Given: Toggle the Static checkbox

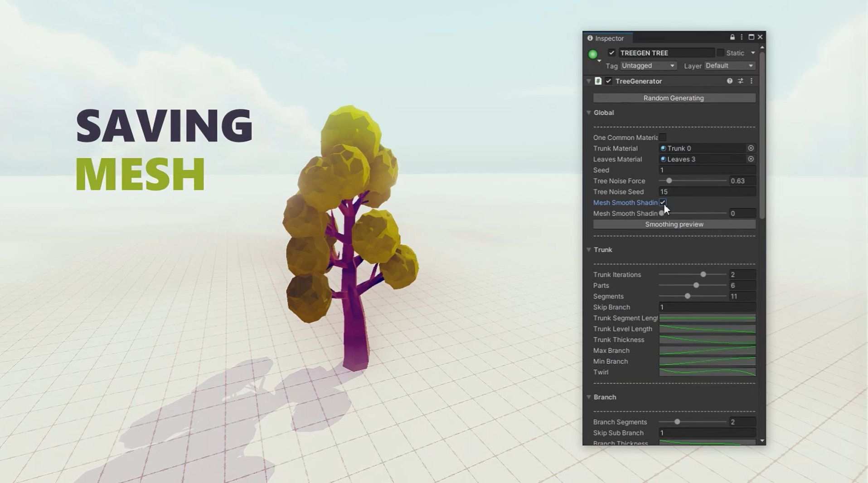Looking at the screenshot, I should [720, 53].
